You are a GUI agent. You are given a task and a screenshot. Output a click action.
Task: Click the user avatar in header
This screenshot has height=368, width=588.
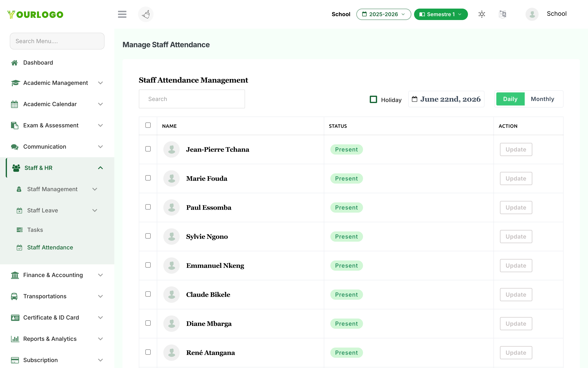pyautogui.click(x=532, y=14)
